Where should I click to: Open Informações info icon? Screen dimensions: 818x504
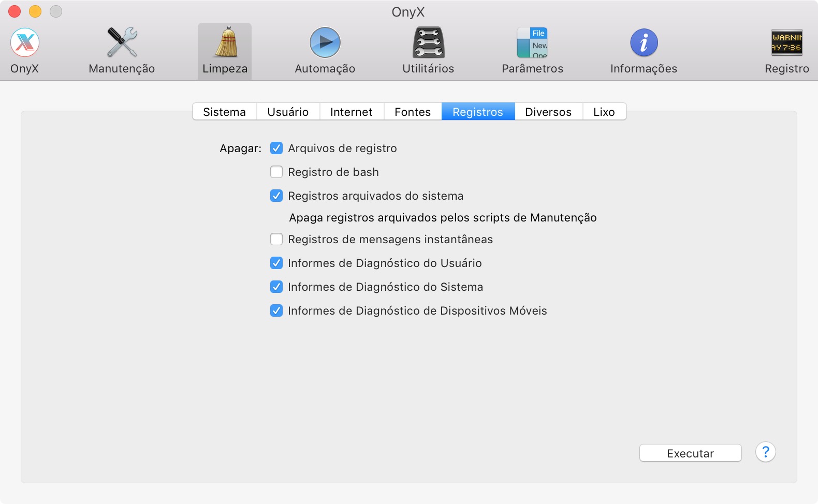pyautogui.click(x=644, y=42)
